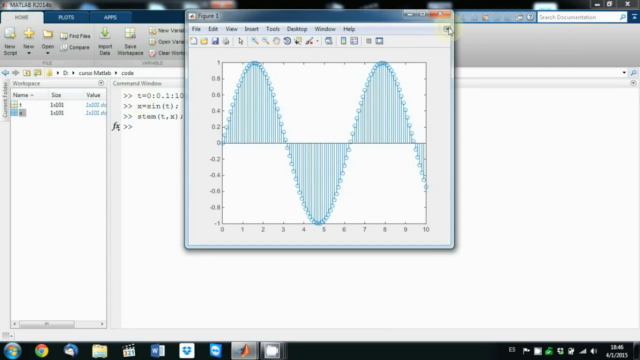This screenshot has width=640, height=360.
Task: Open the Insert menu in Figure 1
Action: [251, 29]
